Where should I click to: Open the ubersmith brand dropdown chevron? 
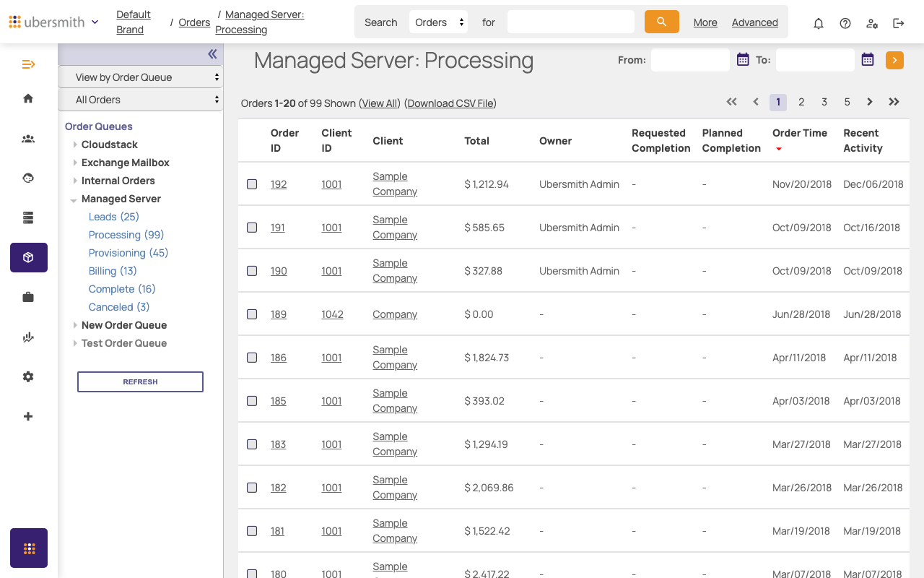coord(95,22)
